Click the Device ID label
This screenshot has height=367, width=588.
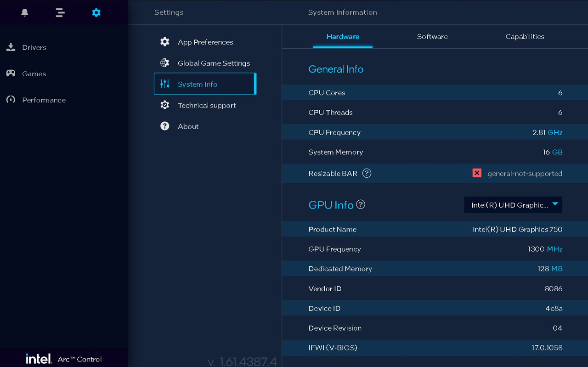[324, 308]
